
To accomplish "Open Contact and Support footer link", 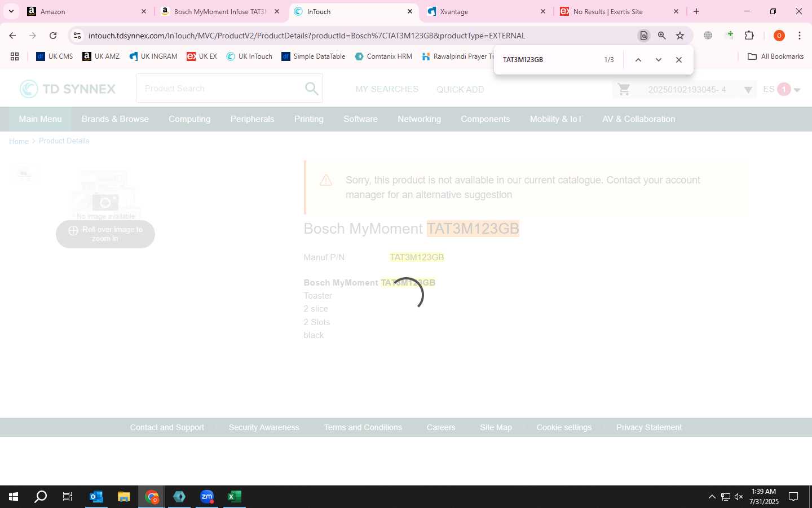I will click(x=167, y=427).
